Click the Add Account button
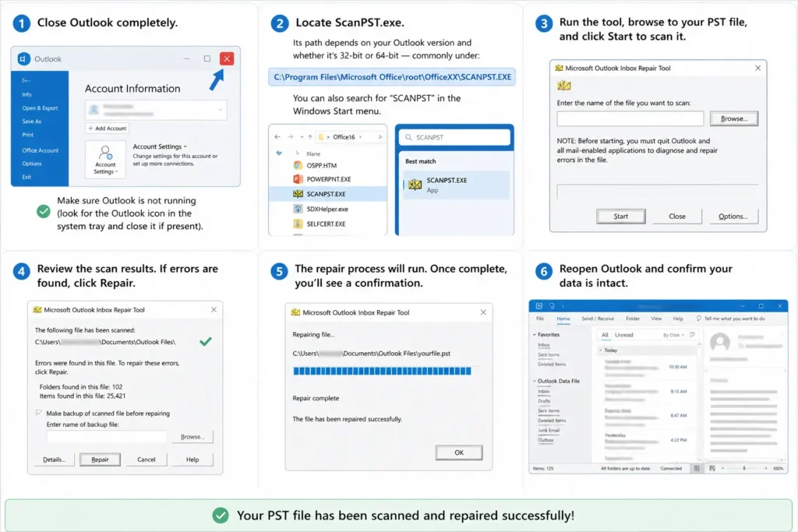Image resolution: width=798 pixels, height=532 pixels. [107, 129]
